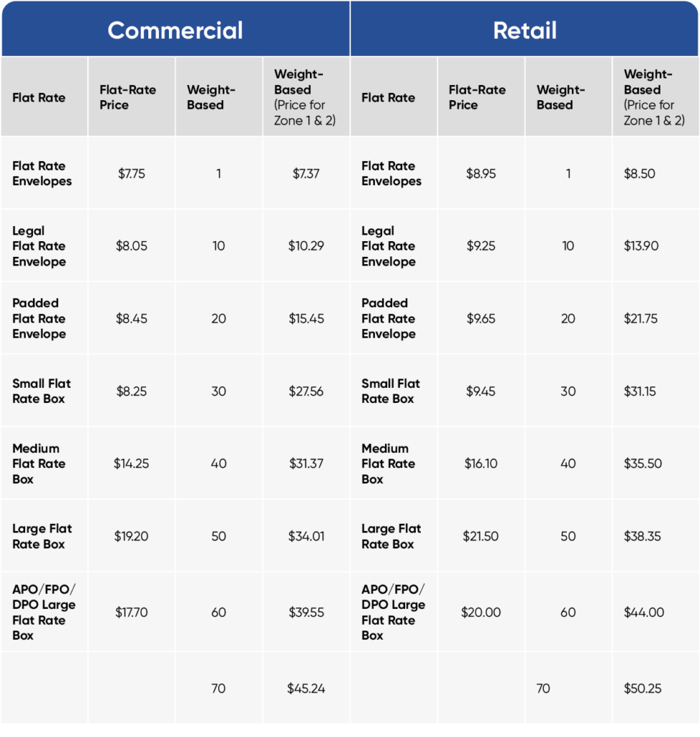The image size is (700, 737).
Task: Select Commercial 70 lb price $45.24
Action: coord(306,689)
